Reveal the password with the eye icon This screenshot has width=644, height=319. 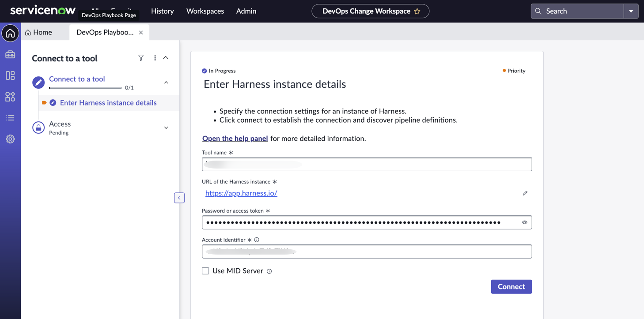click(525, 222)
